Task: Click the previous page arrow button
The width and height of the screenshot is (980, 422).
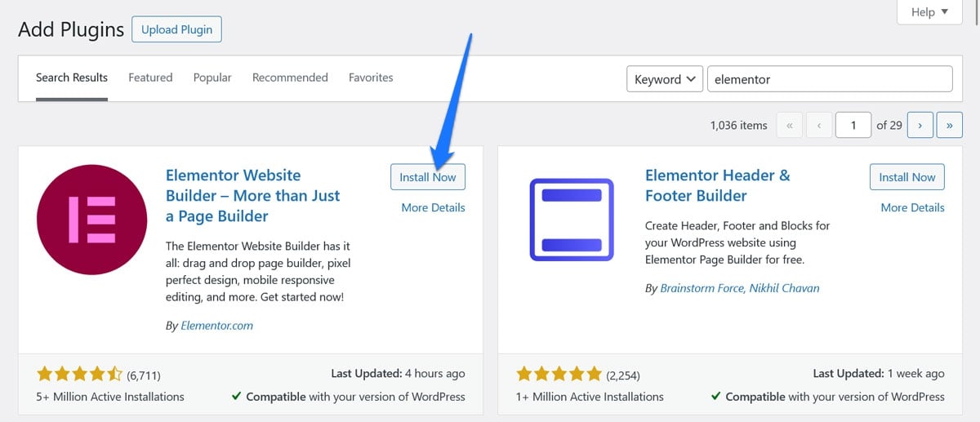Action: point(818,125)
